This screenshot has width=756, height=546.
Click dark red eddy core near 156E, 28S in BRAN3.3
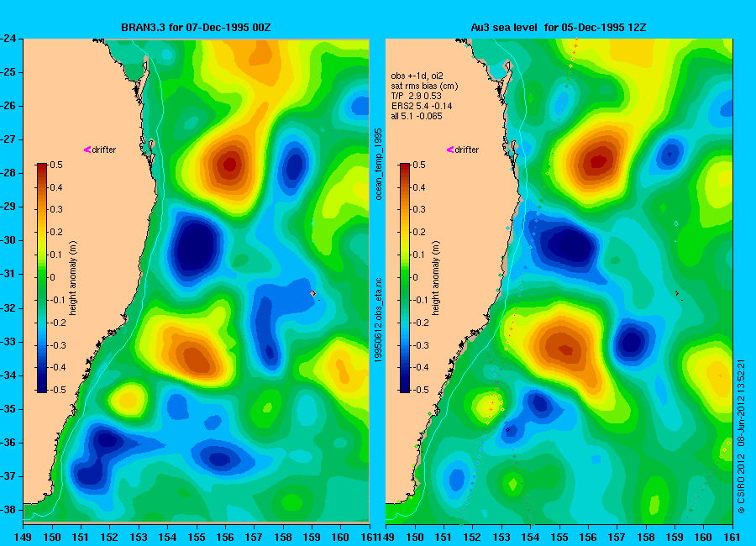[230, 165]
